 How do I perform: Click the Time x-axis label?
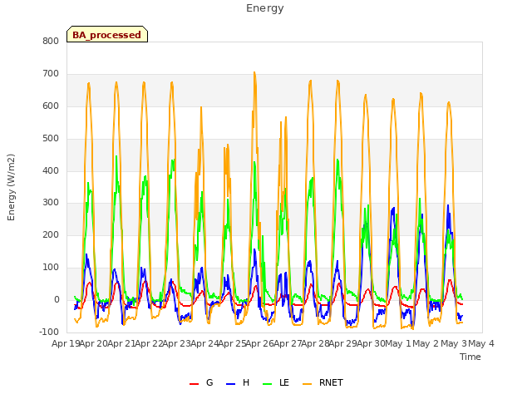[470, 357]
